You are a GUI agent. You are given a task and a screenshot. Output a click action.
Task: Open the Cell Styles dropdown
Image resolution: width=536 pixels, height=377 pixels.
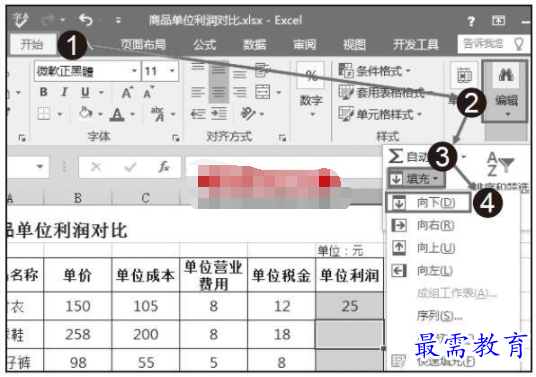[380, 114]
